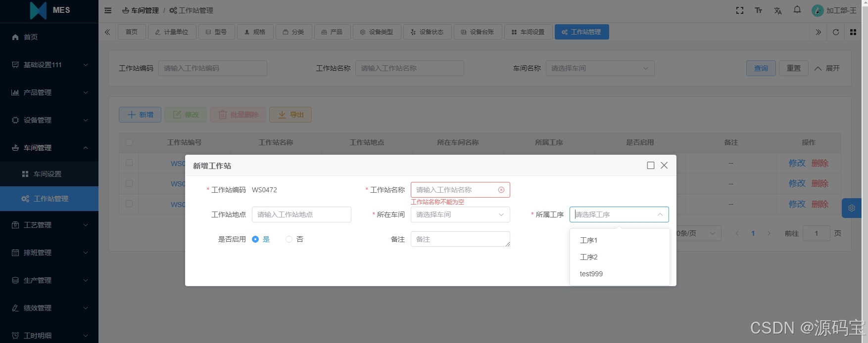Switch to the 产品 tab
868x343 pixels.
[332, 32]
